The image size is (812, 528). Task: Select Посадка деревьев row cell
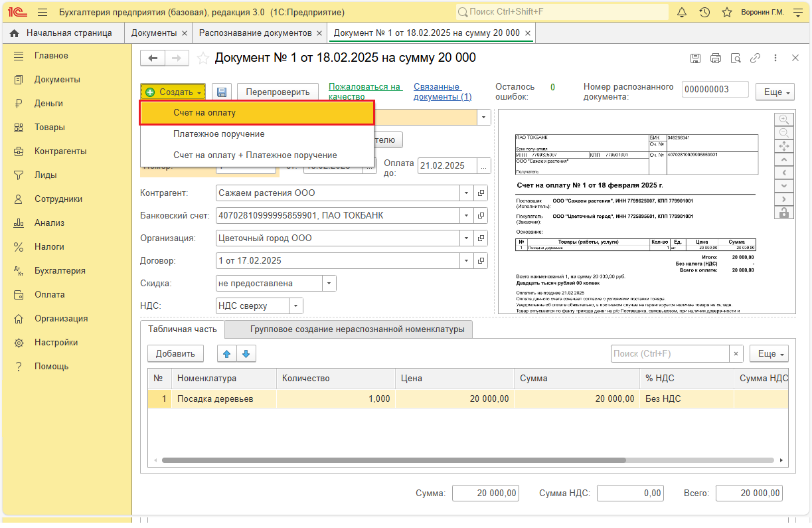tap(224, 399)
